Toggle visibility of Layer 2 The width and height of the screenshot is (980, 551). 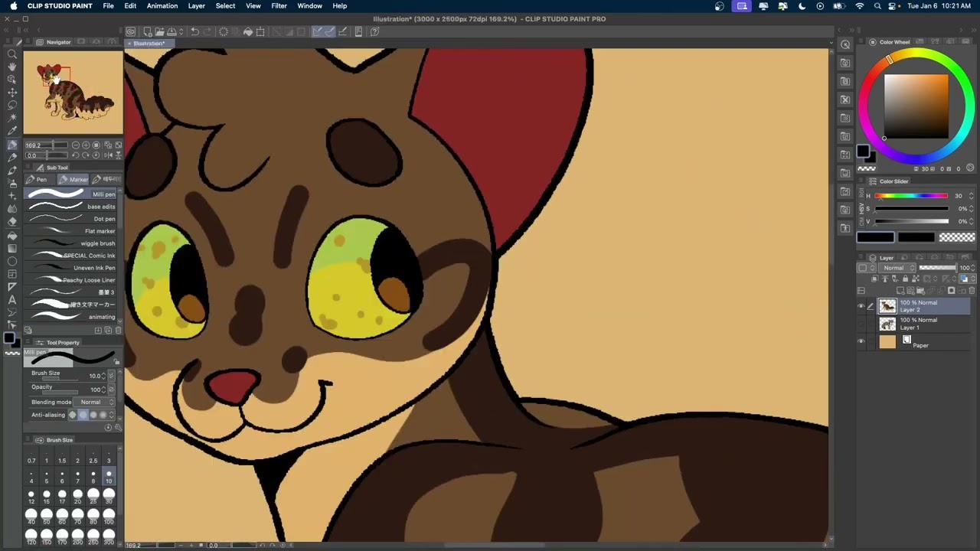(861, 306)
